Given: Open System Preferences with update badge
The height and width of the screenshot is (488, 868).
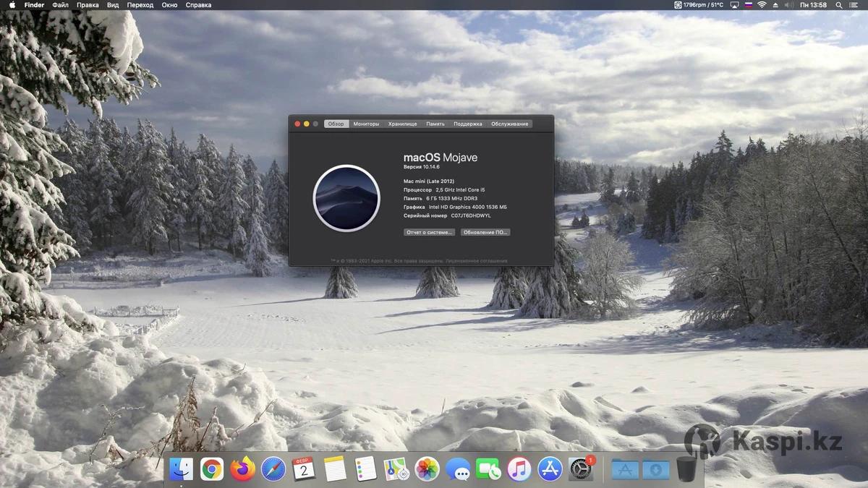Looking at the screenshot, I should (581, 469).
